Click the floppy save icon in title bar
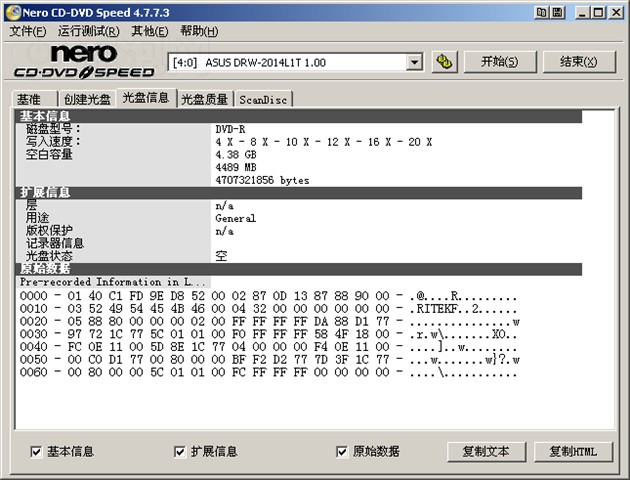The height and width of the screenshot is (480, 630). [x=558, y=12]
